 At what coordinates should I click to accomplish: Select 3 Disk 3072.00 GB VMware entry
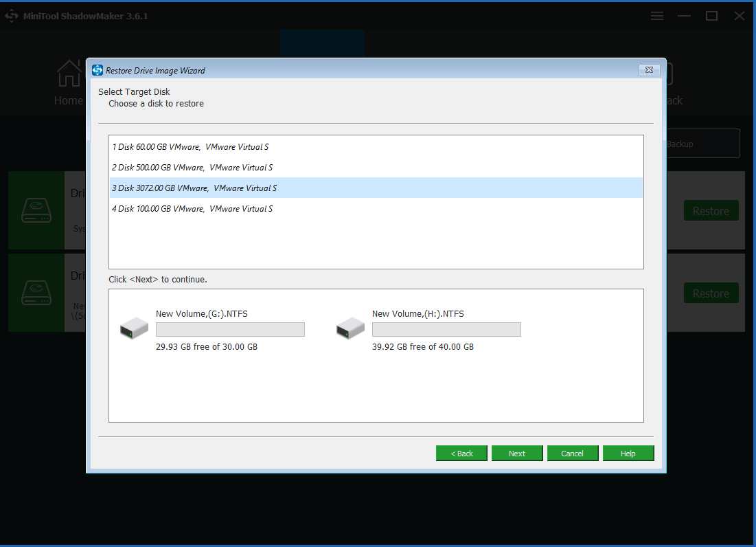[376, 188]
